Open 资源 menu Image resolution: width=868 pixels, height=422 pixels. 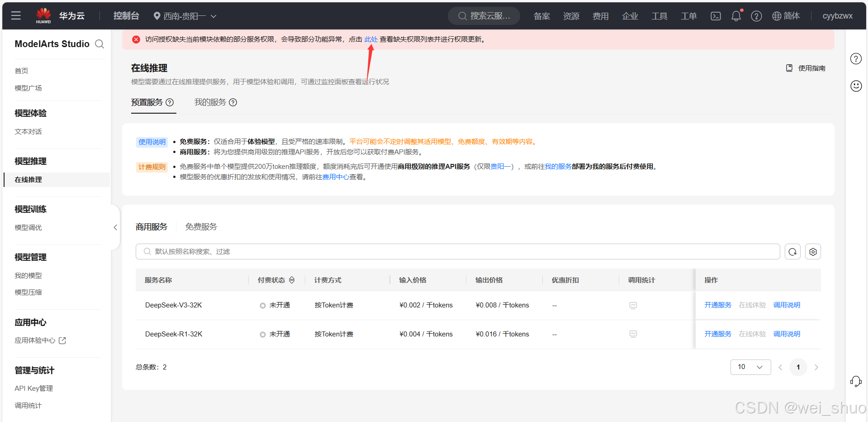point(571,16)
